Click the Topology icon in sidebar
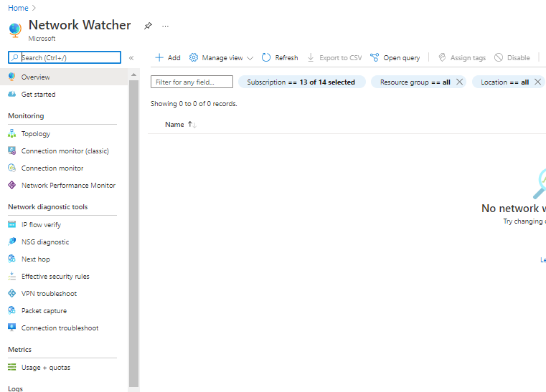This screenshot has width=546, height=392. point(12,133)
